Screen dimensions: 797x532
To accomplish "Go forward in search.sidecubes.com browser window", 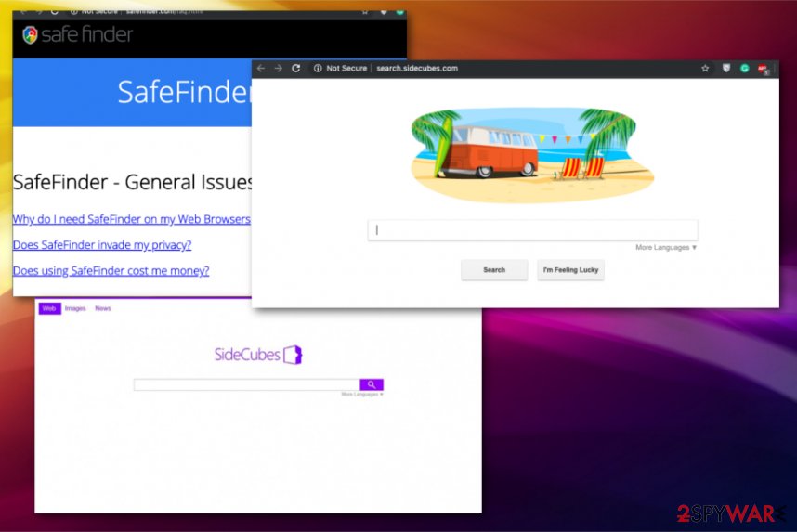I will (x=278, y=68).
